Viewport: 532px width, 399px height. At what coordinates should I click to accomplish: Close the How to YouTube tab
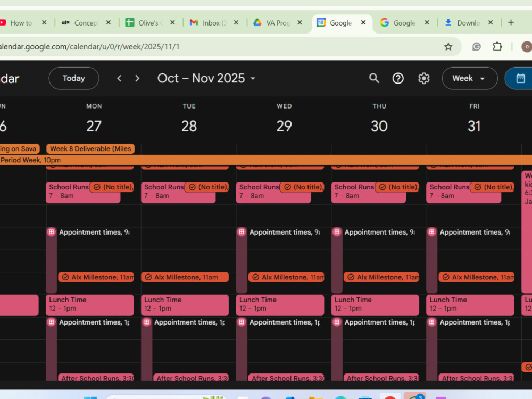(x=44, y=22)
